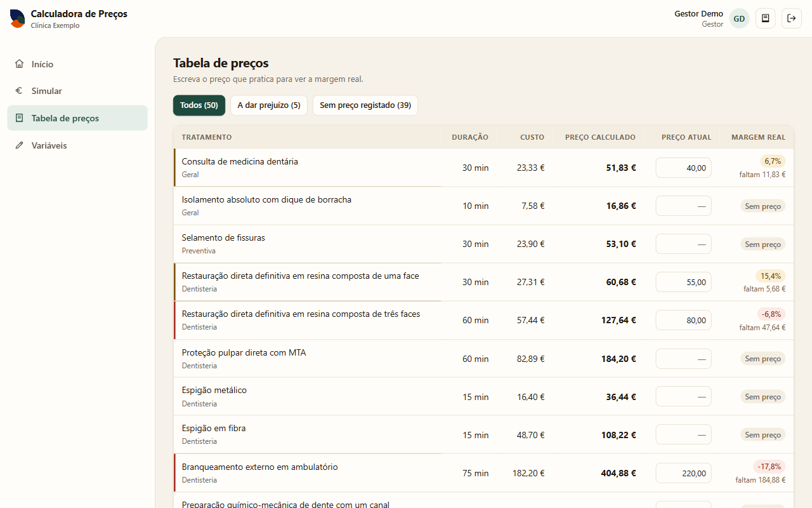This screenshot has width=812, height=508.
Task: Click the 15,4% margin badge
Action: 770,276
